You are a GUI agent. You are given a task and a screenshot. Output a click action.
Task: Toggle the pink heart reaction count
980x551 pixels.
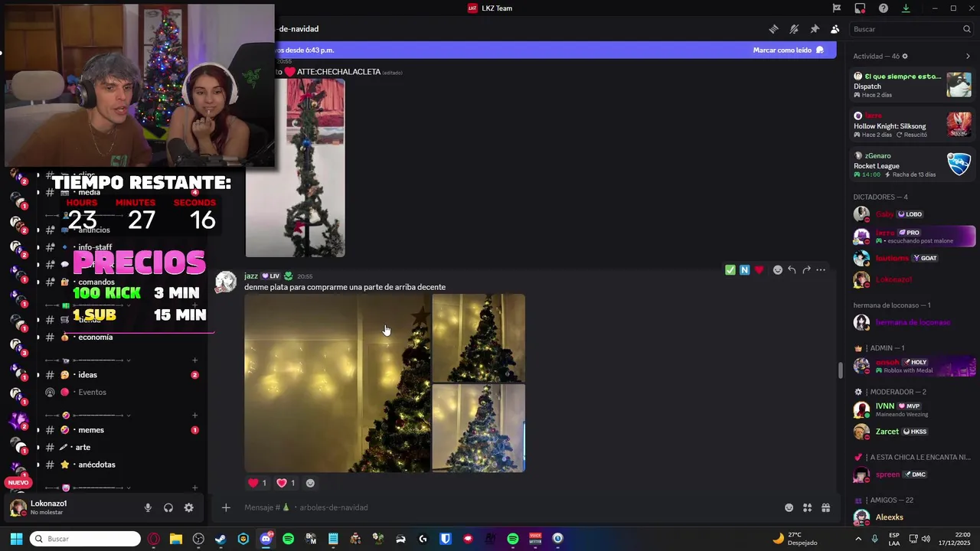(286, 483)
